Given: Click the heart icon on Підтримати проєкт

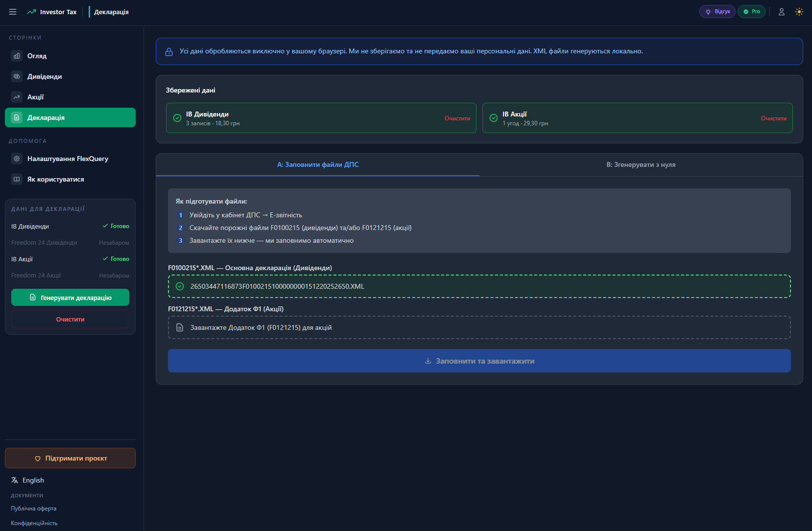Looking at the screenshot, I should click(38, 458).
